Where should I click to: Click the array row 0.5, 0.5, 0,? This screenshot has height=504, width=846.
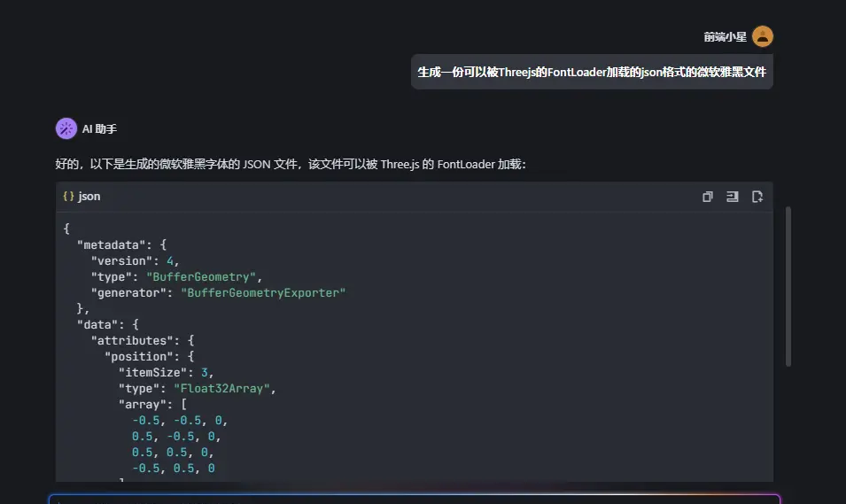174,453
